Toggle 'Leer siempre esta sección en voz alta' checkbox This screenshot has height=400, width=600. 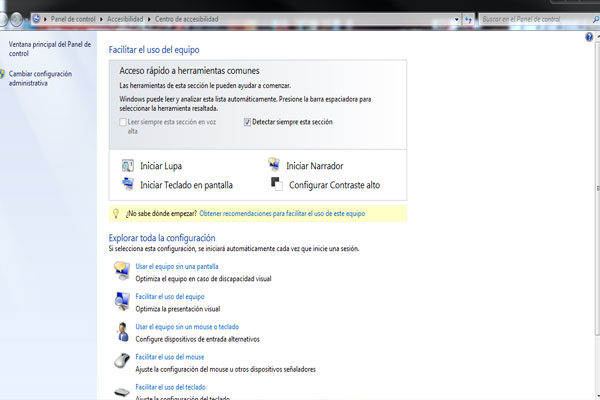click(123, 122)
